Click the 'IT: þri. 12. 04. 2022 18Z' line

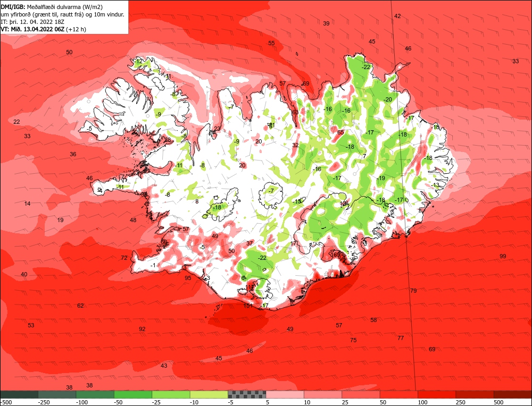coord(33,22)
